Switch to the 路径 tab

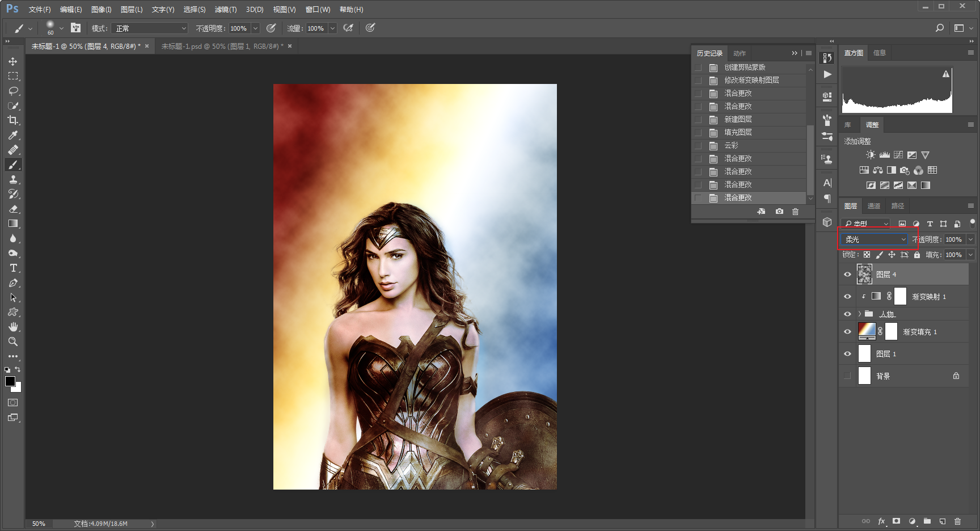tap(898, 206)
